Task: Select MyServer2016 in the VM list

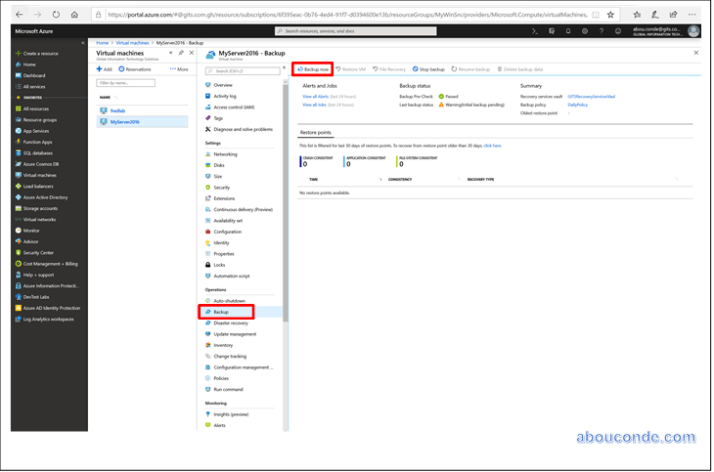Action: coord(125,121)
